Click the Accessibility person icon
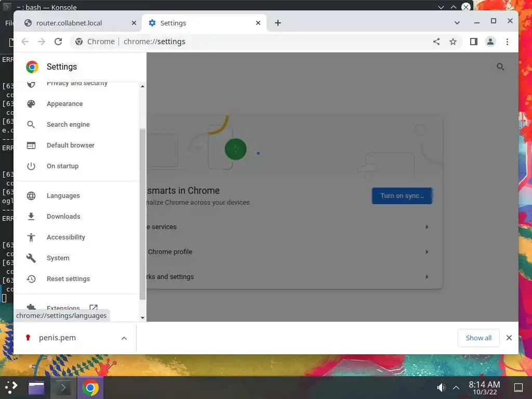 point(31,237)
